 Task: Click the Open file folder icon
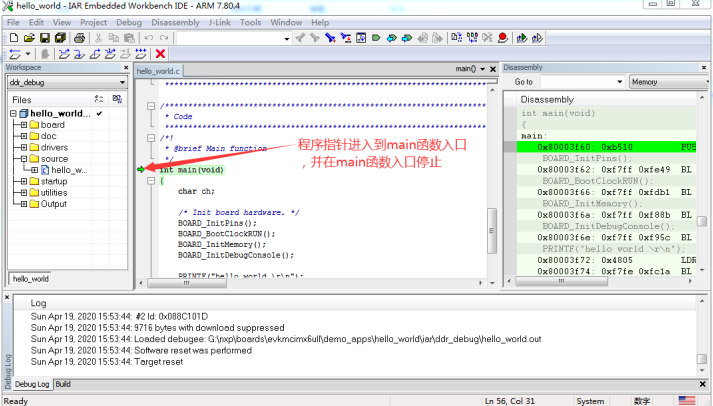(x=29, y=38)
